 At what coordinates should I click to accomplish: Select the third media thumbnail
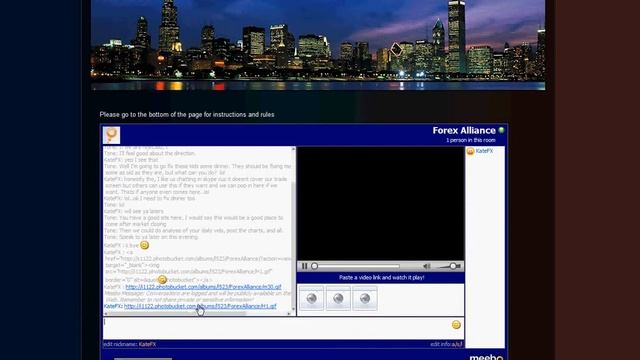[x=364, y=298]
